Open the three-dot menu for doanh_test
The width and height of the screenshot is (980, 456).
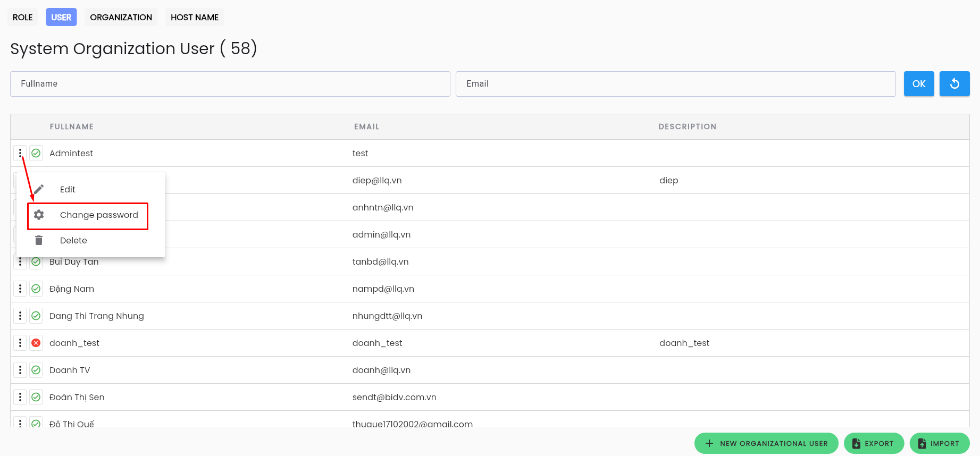[20, 343]
